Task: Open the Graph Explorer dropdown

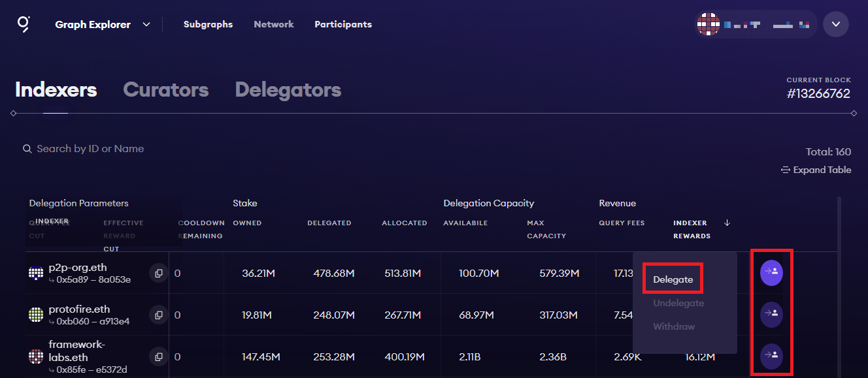Action: 146,25
